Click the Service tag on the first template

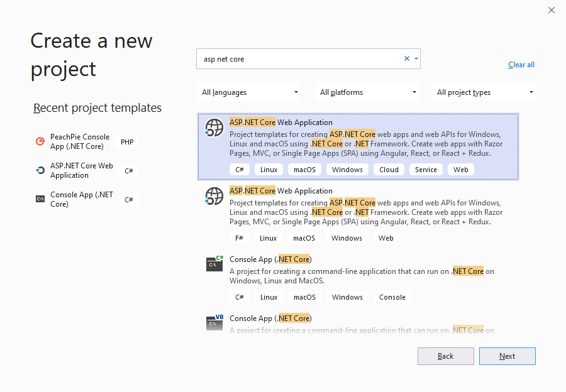click(x=426, y=170)
